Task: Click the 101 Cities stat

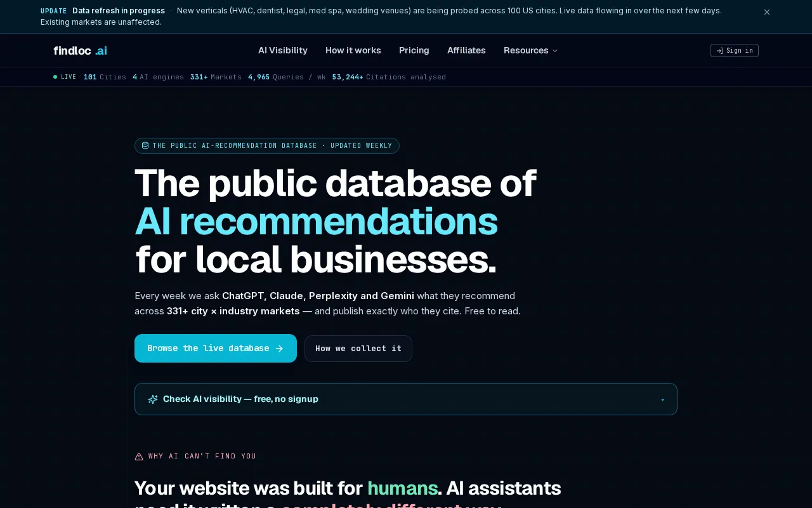Action: [105, 77]
